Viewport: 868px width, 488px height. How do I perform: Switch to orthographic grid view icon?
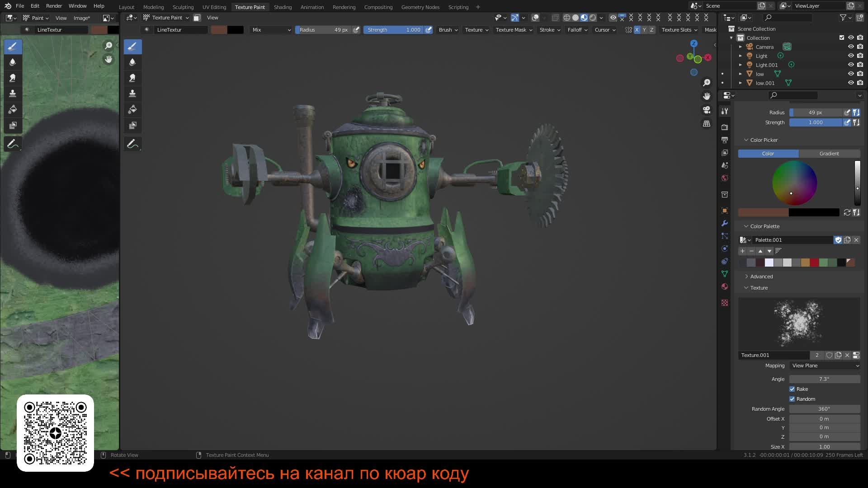(x=707, y=124)
